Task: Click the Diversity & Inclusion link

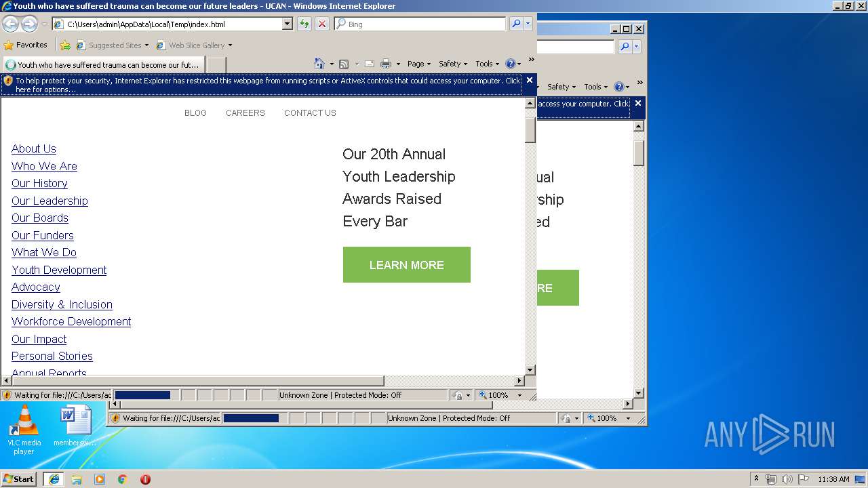Action: tap(62, 304)
